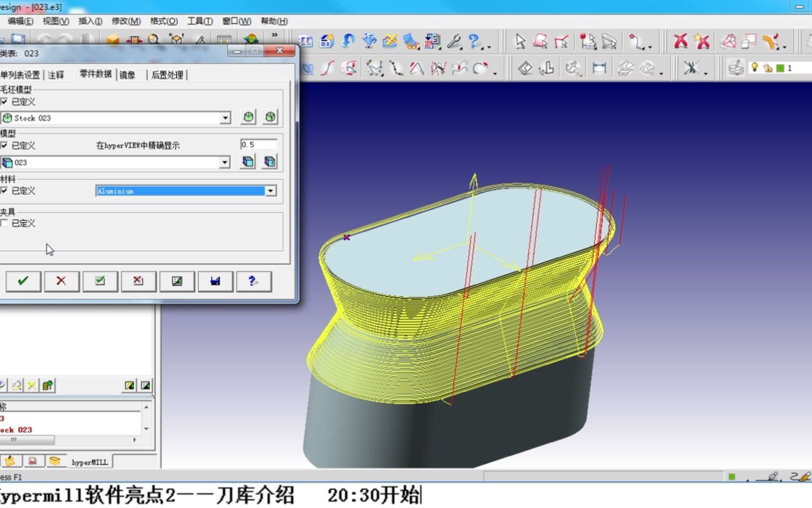
Task: Open the 插入(I) menu
Action: tap(90, 21)
